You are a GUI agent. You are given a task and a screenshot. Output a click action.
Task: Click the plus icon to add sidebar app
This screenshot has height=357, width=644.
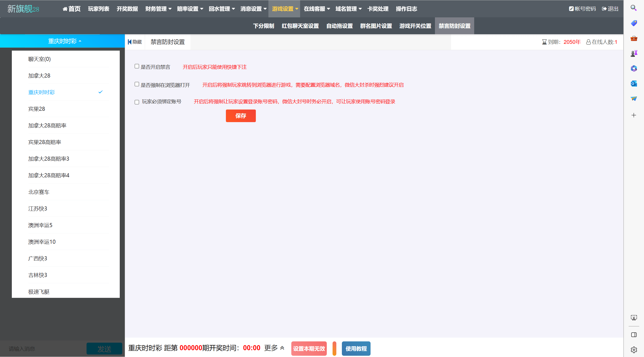coord(634,115)
